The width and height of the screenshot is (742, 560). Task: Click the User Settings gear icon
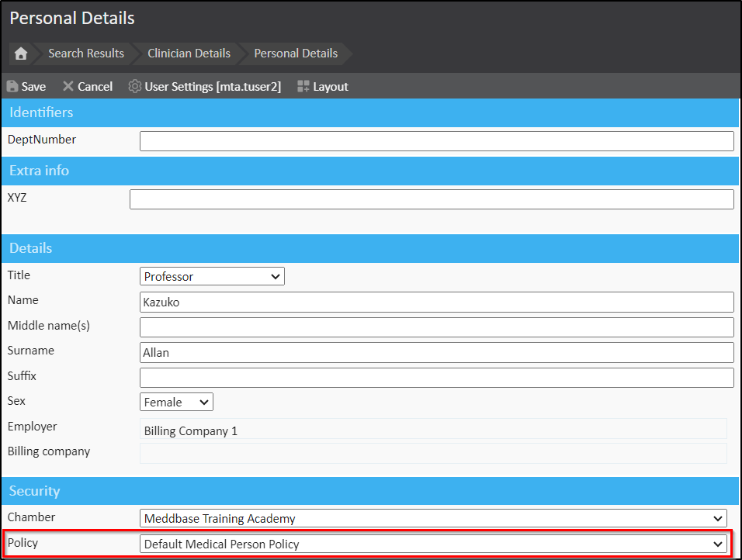point(135,87)
